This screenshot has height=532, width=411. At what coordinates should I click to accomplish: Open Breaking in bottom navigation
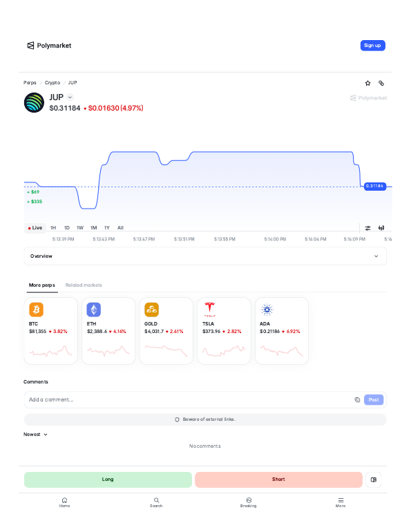pyautogui.click(x=249, y=502)
